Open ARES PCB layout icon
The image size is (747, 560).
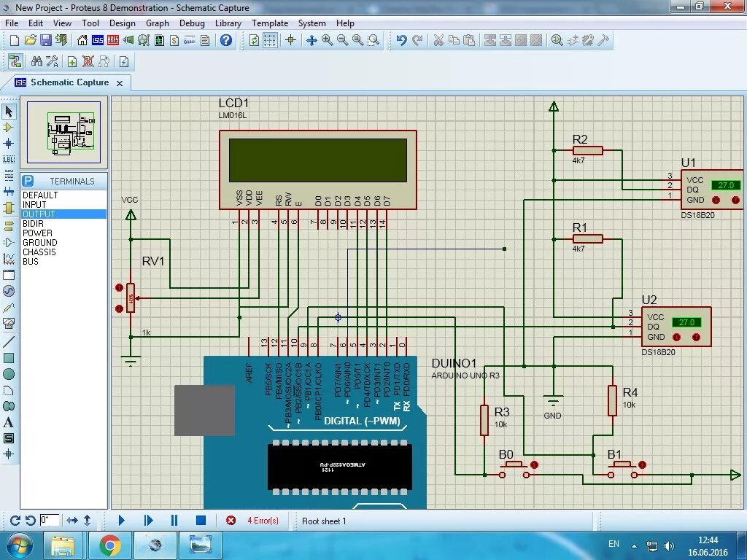pos(113,41)
